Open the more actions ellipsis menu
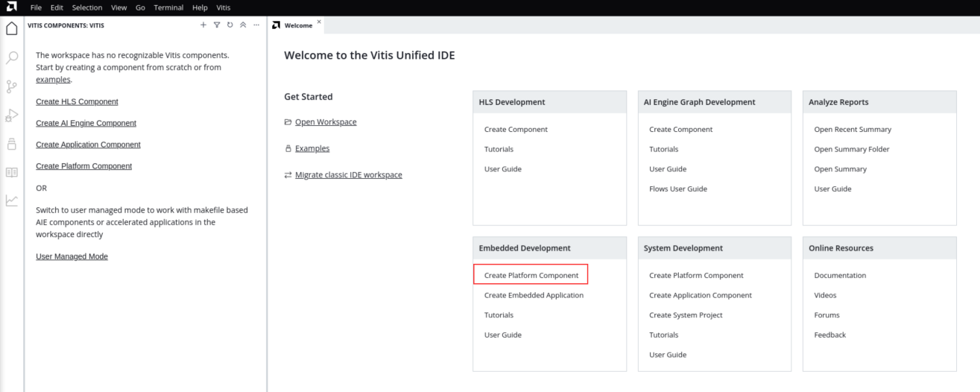The width and height of the screenshot is (980, 392). [256, 25]
